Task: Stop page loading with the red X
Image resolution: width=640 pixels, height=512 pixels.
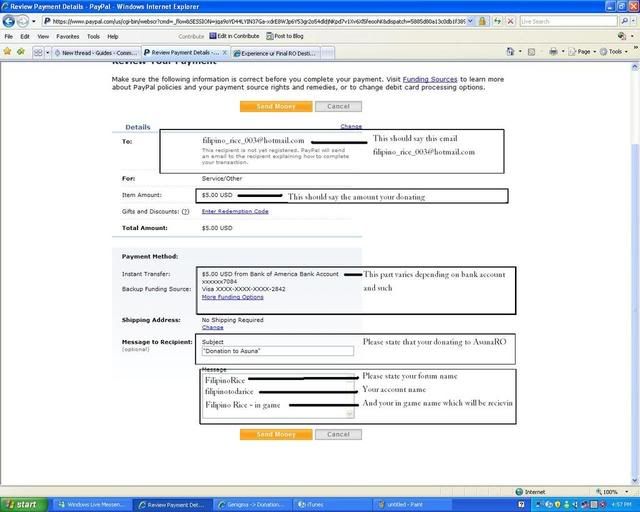Action: pos(510,21)
